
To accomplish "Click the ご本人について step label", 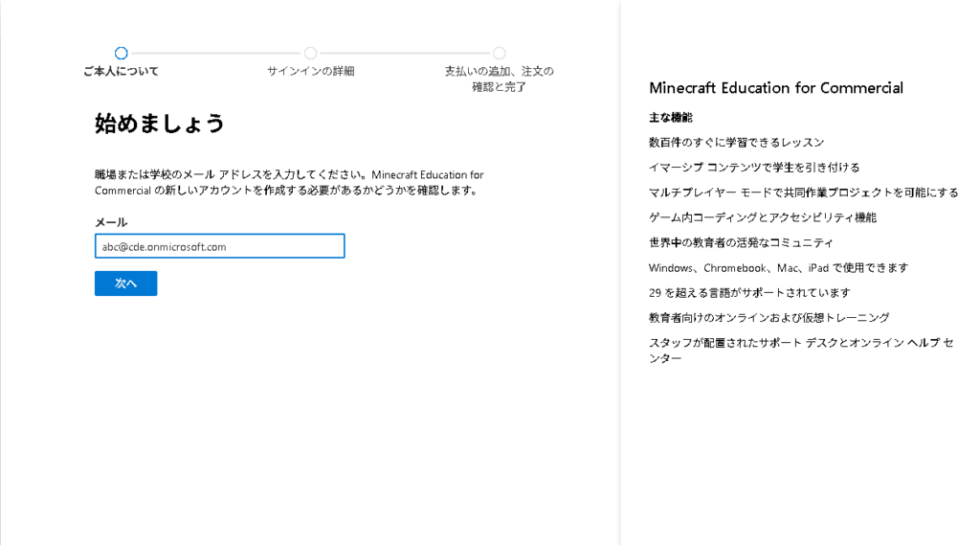I will pos(122,71).
